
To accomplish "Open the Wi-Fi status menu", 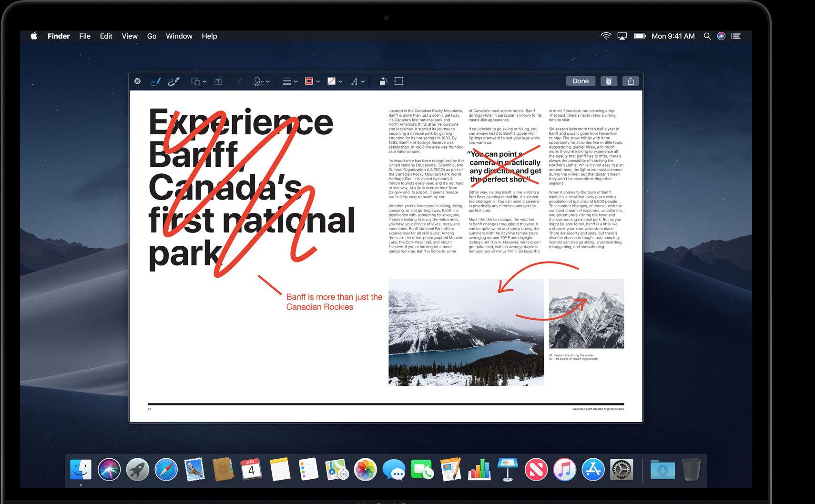I will (x=606, y=36).
